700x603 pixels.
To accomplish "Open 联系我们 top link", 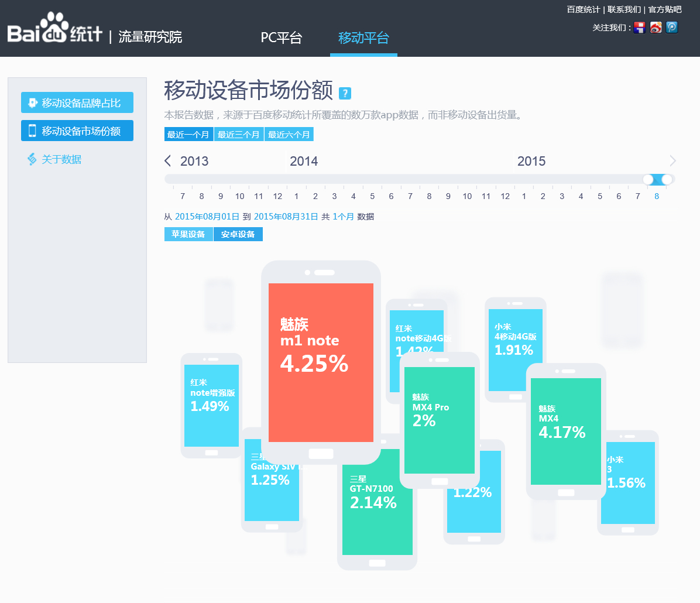I will (x=624, y=9).
